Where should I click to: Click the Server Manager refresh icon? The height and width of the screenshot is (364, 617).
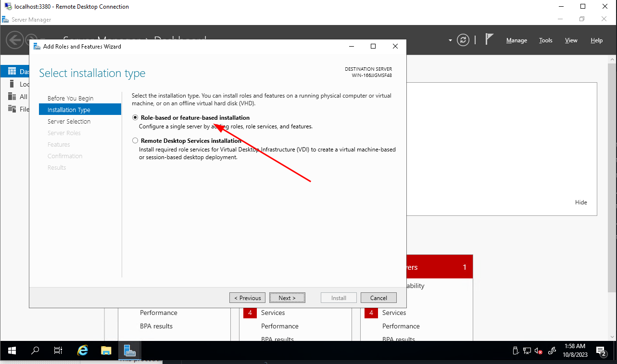(463, 40)
